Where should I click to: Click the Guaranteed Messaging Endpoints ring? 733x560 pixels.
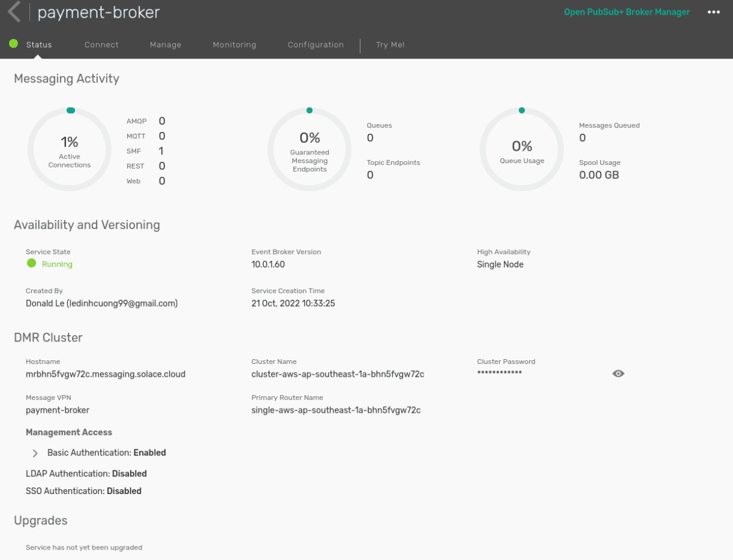pos(309,148)
